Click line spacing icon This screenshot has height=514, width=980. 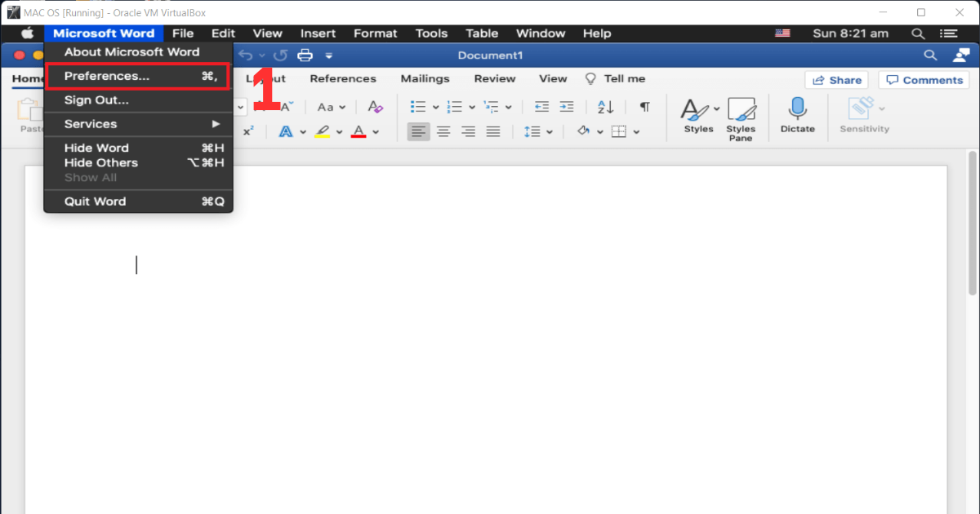(531, 131)
